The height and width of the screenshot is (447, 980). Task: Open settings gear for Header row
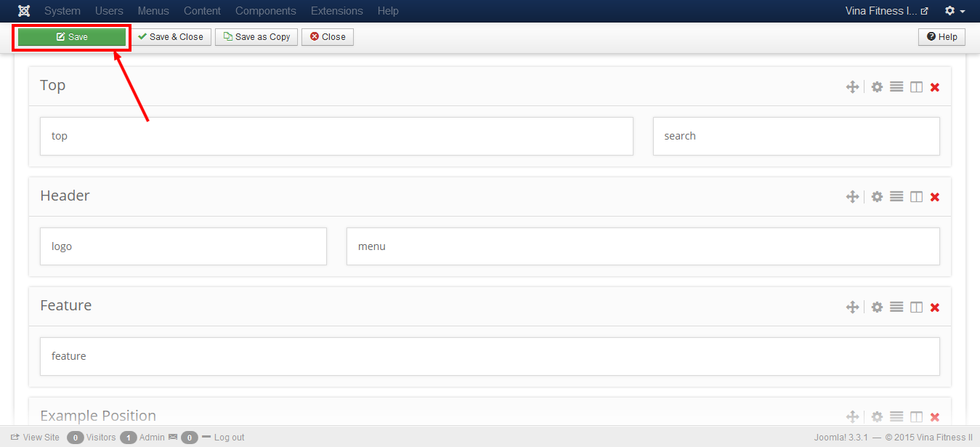point(877,197)
